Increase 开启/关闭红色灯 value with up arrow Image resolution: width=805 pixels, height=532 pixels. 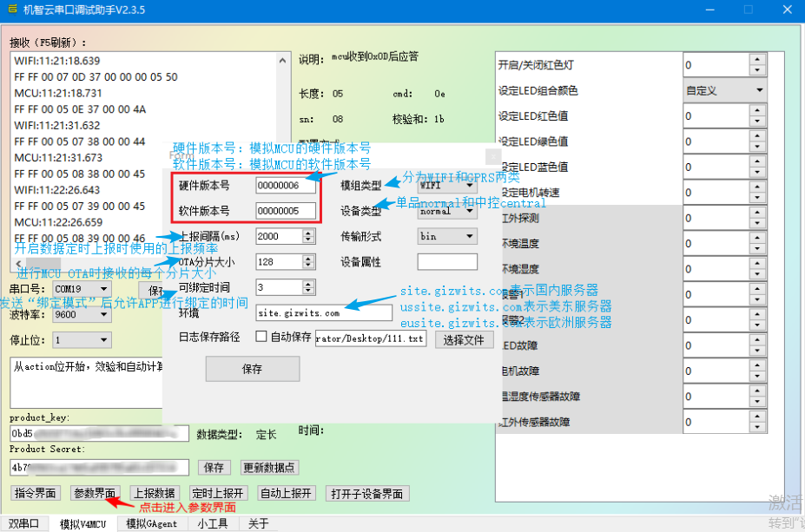click(757, 61)
